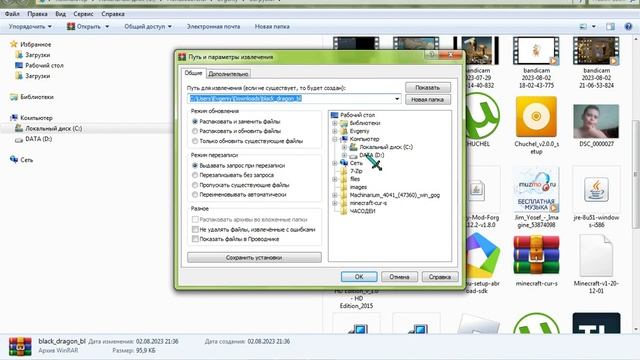Select 'Выдавать запрос при перезаписи' radio

[195, 165]
